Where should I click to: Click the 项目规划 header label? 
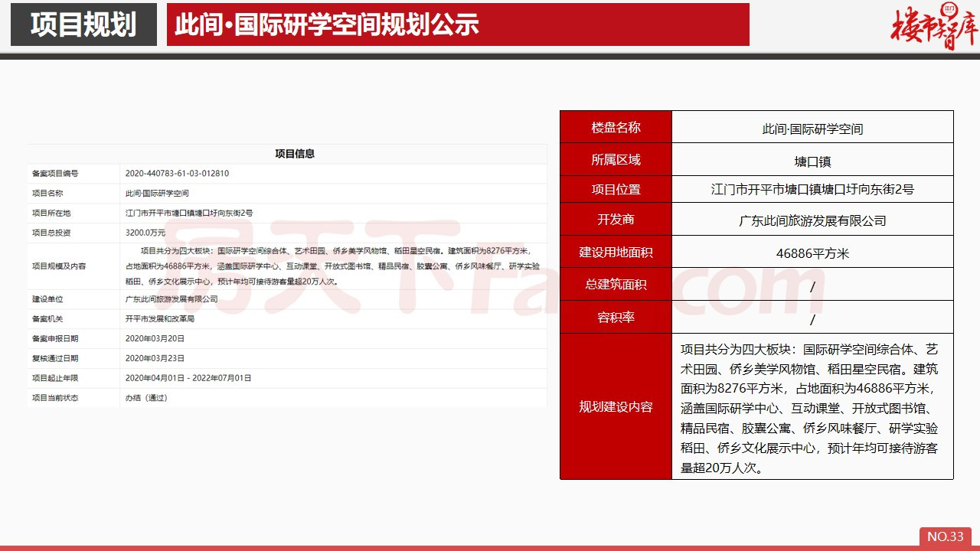[x=83, y=24]
